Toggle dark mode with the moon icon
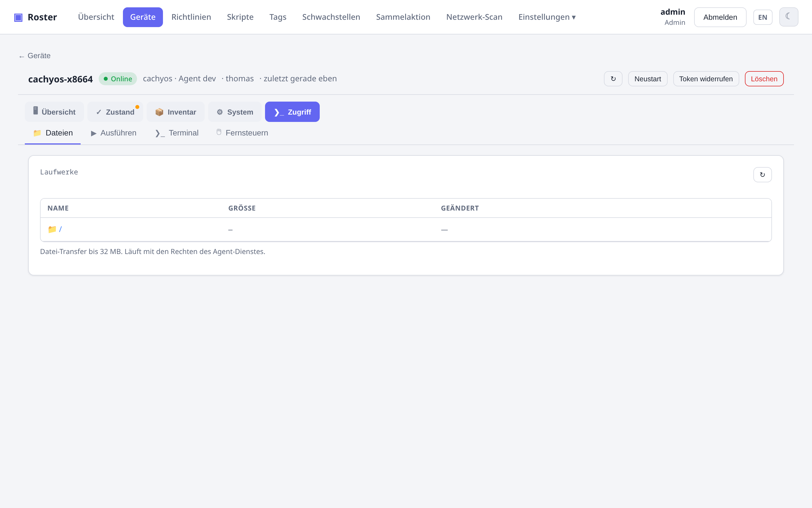 789,17
